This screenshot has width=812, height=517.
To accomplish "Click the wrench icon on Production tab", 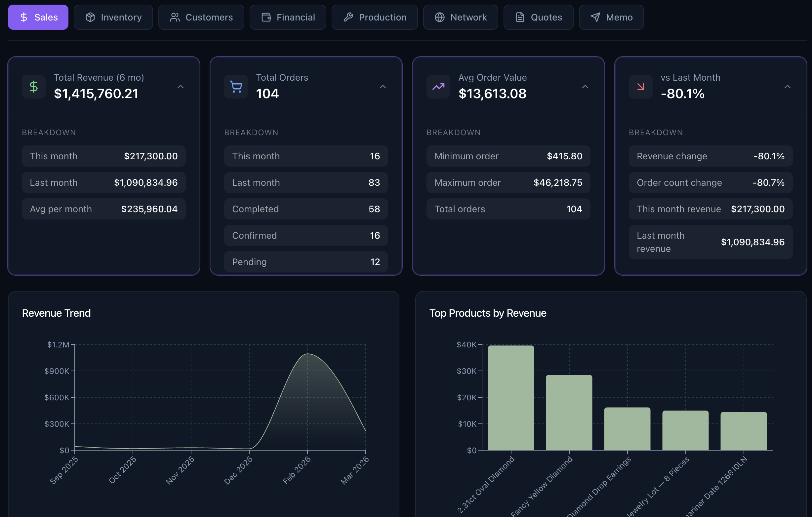I will [348, 17].
